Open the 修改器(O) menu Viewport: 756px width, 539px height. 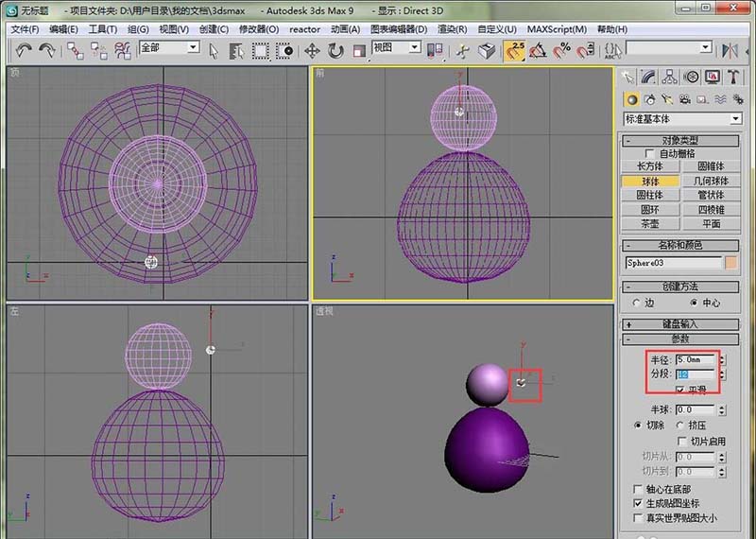259,29
